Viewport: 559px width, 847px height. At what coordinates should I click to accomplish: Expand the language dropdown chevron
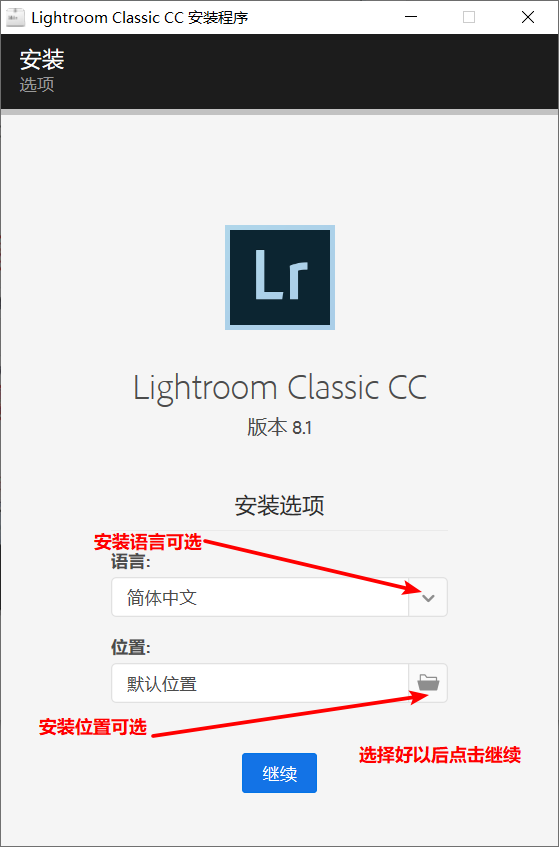[x=428, y=597]
